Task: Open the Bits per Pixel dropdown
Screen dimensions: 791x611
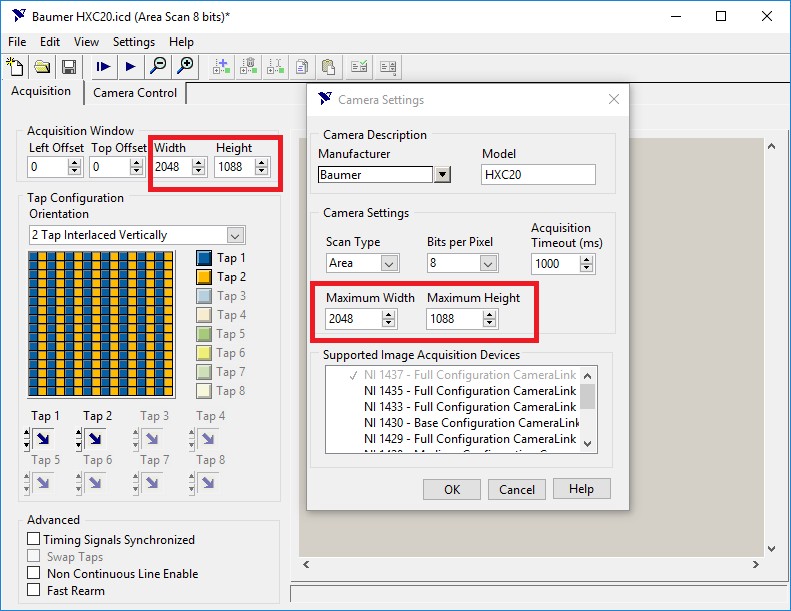Action: (x=488, y=263)
